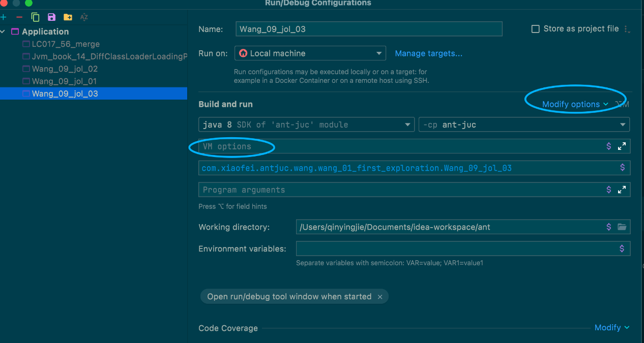Insert macro in Environment variables field
644x343 pixels.
(622, 248)
